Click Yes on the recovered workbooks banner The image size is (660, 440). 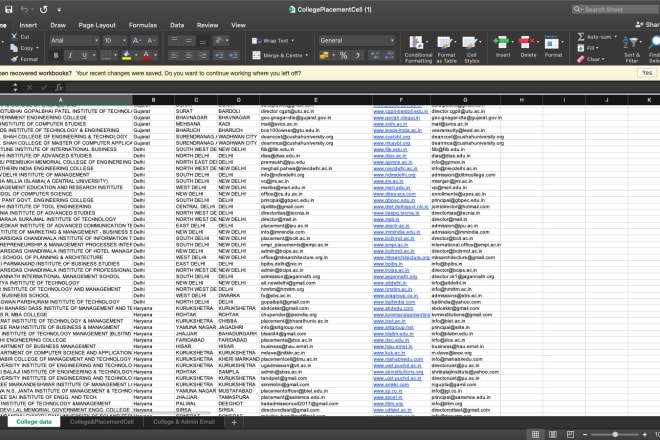[x=647, y=73]
